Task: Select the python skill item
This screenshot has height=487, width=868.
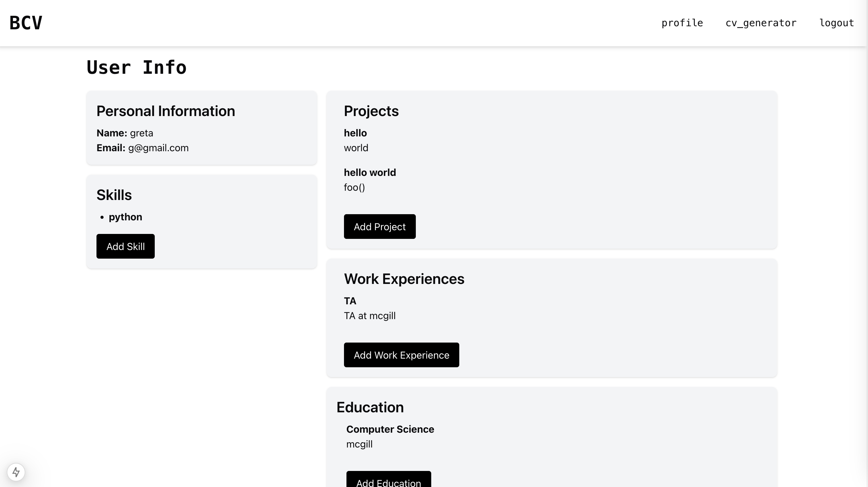Action: click(x=125, y=217)
